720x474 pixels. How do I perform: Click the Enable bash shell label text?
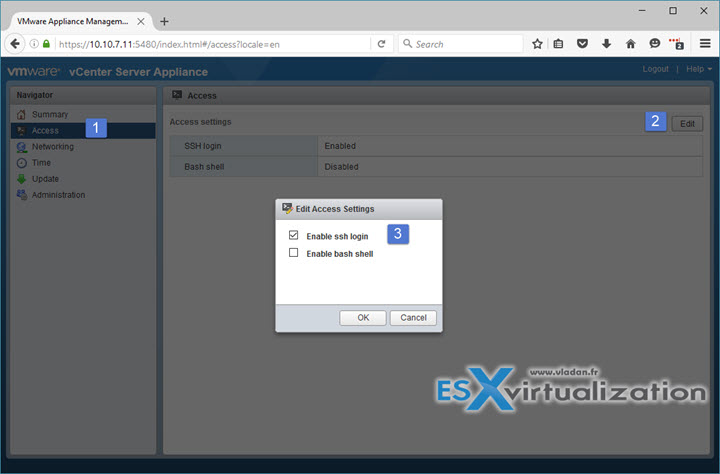[x=340, y=254]
